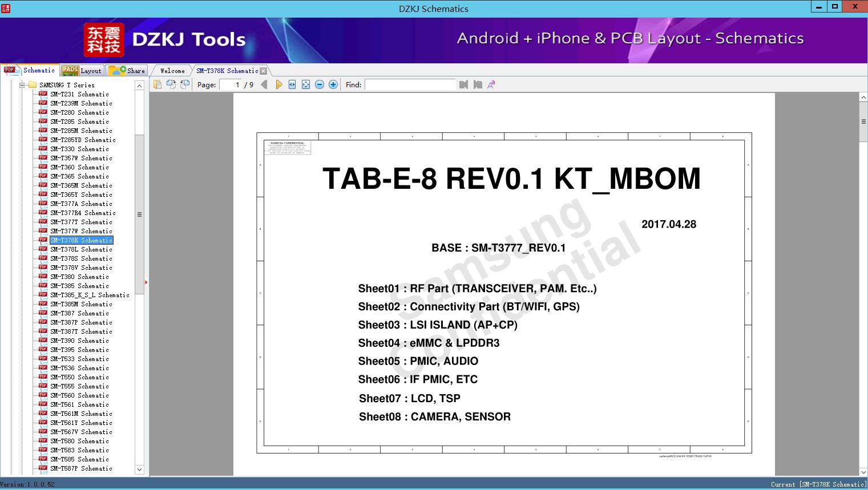Click the SAMSUNG T Series folder icon

tap(33, 85)
